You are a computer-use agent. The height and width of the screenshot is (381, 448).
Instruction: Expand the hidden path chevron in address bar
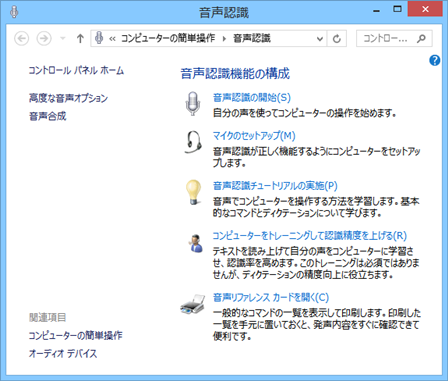coord(112,39)
